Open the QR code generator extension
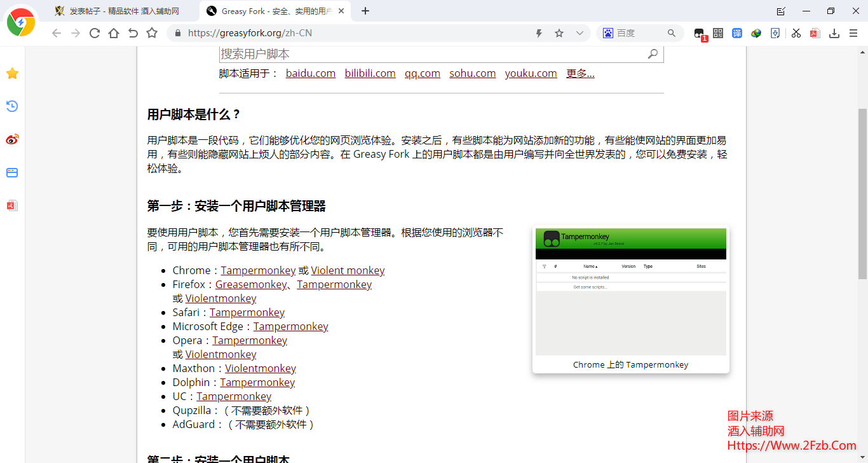 point(718,32)
